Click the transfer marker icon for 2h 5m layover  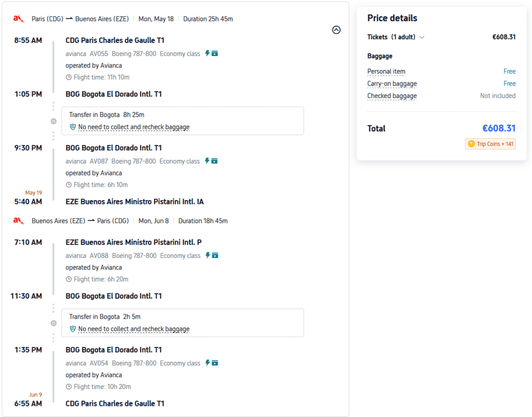(54, 323)
